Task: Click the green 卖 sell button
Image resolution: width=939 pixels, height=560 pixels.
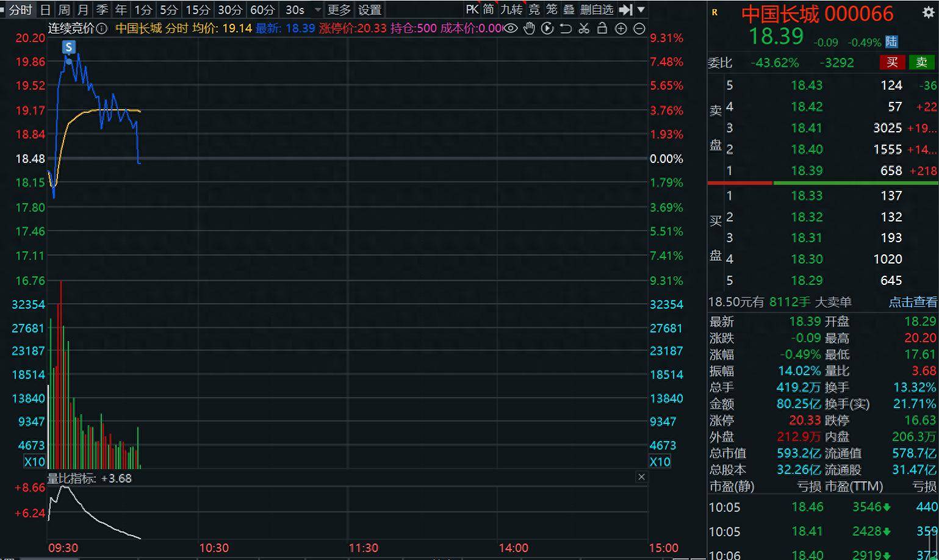Action: tap(921, 62)
